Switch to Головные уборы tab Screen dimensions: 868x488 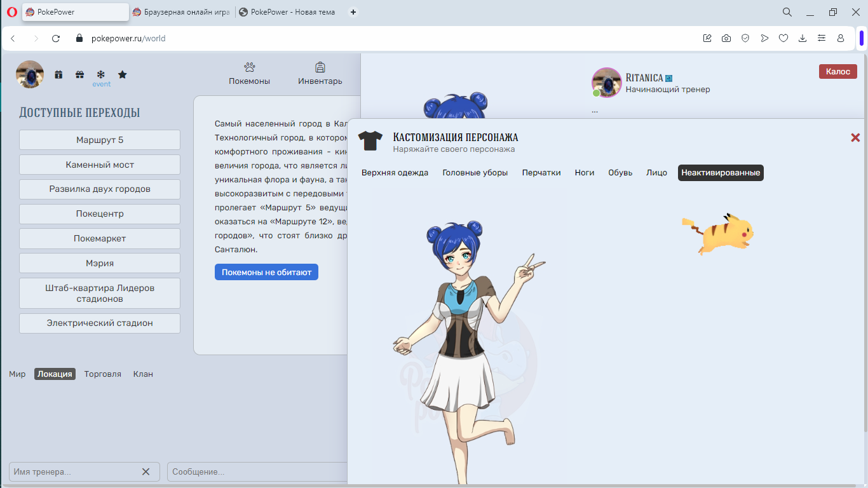coord(475,173)
